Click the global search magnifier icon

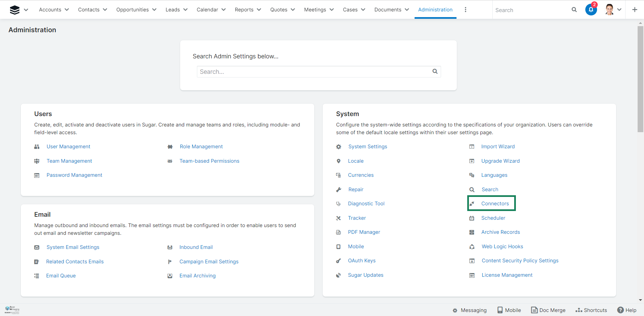point(574,10)
